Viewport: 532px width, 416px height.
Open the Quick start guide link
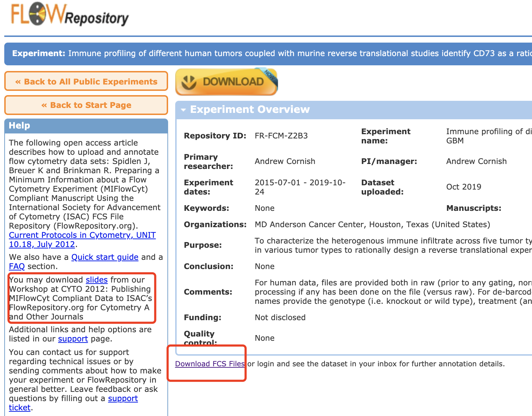(x=105, y=257)
